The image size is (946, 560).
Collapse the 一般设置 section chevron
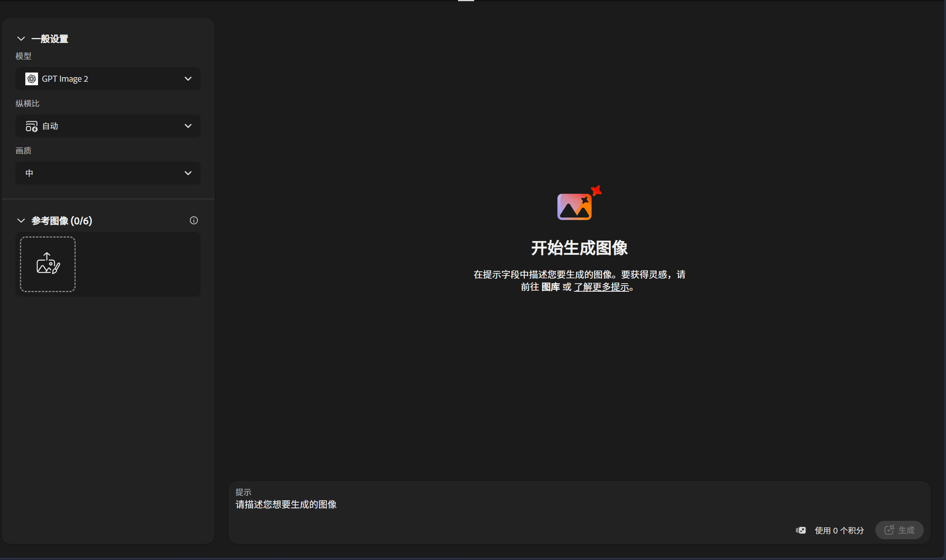click(x=21, y=39)
